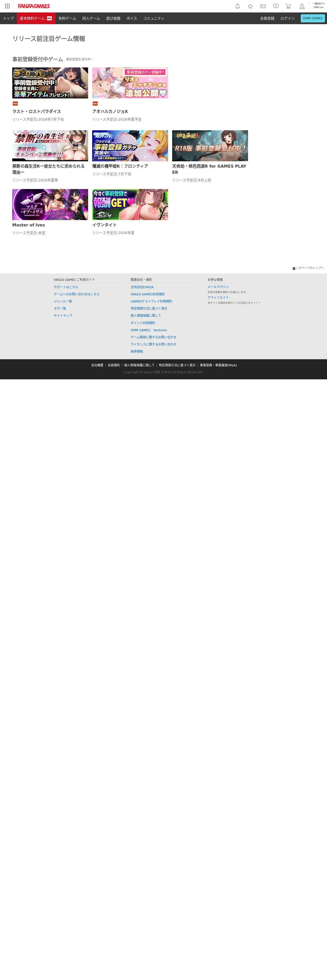Open ゲームへのお問い合わせはこちら link
This screenshot has height=980, width=327.
tap(76, 294)
